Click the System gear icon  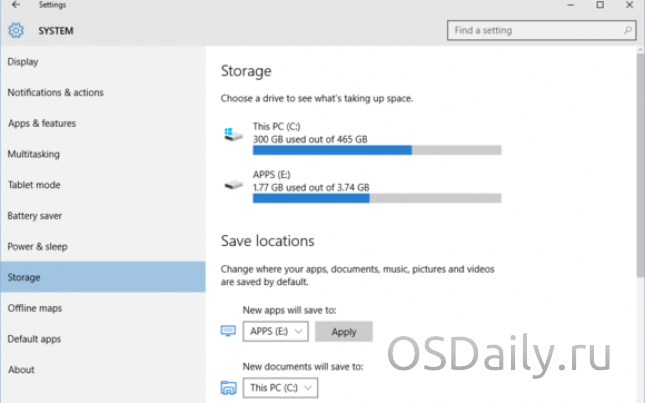pyautogui.click(x=15, y=31)
